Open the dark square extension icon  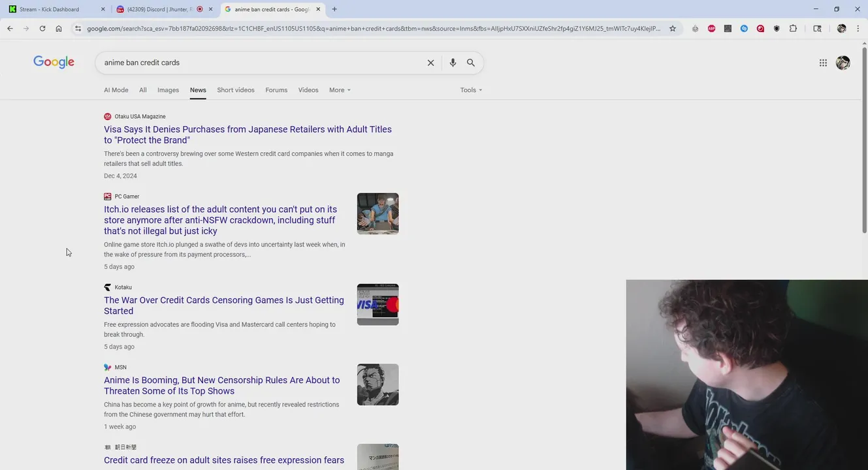pyautogui.click(x=728, y=29)
